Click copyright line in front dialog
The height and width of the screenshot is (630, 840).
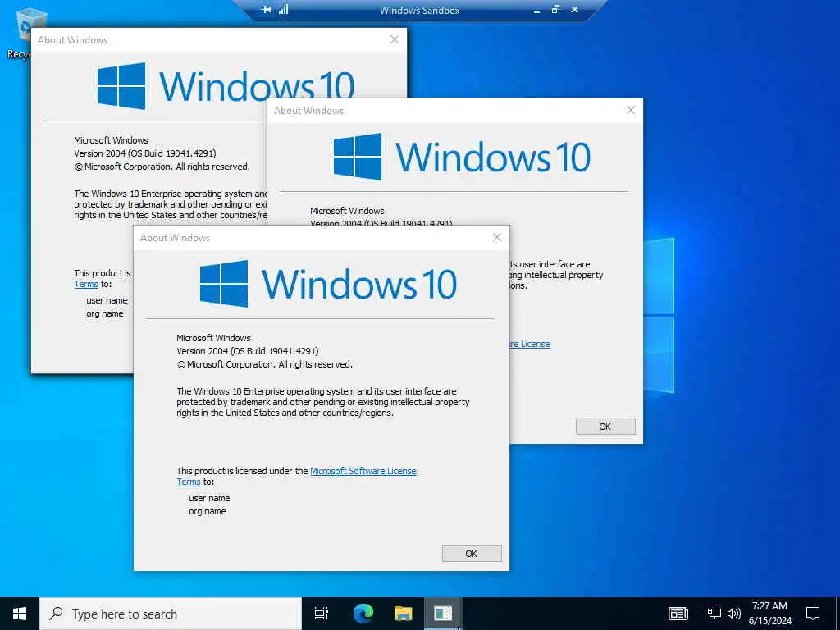click(x=265, y=364)
